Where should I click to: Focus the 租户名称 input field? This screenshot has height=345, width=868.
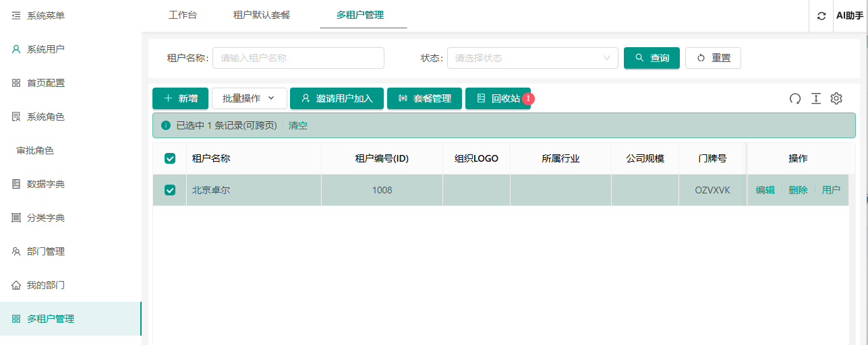pyautogui.click(x=298, y=58)
